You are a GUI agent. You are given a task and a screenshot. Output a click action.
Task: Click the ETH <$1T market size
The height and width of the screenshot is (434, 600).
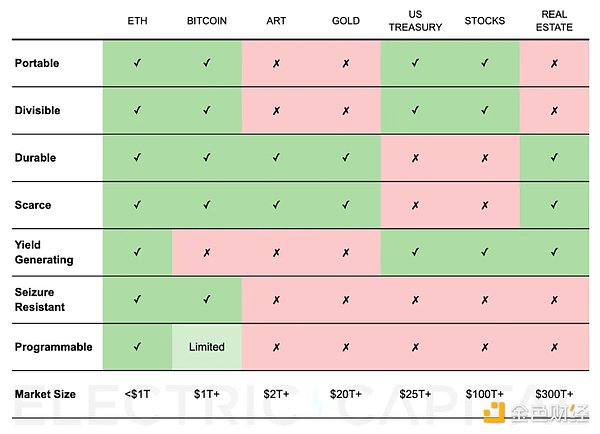(x=137, y=394)
